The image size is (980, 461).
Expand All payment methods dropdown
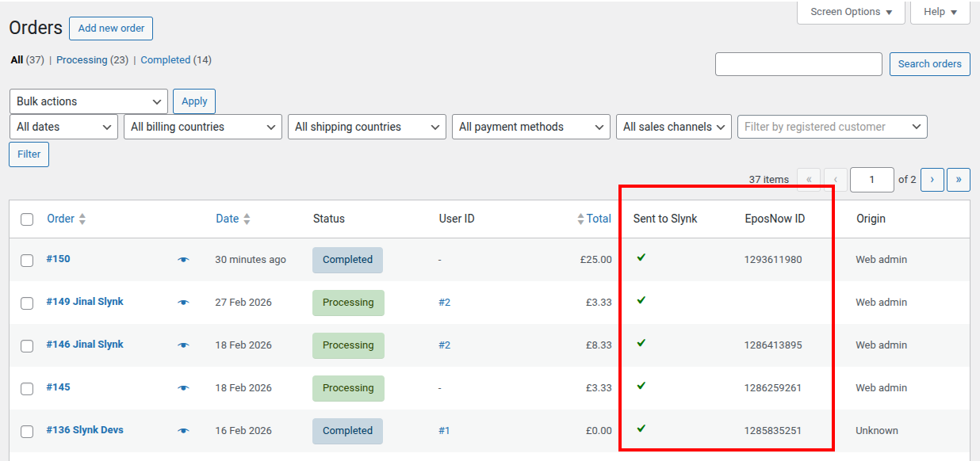[x=530, y=127]
